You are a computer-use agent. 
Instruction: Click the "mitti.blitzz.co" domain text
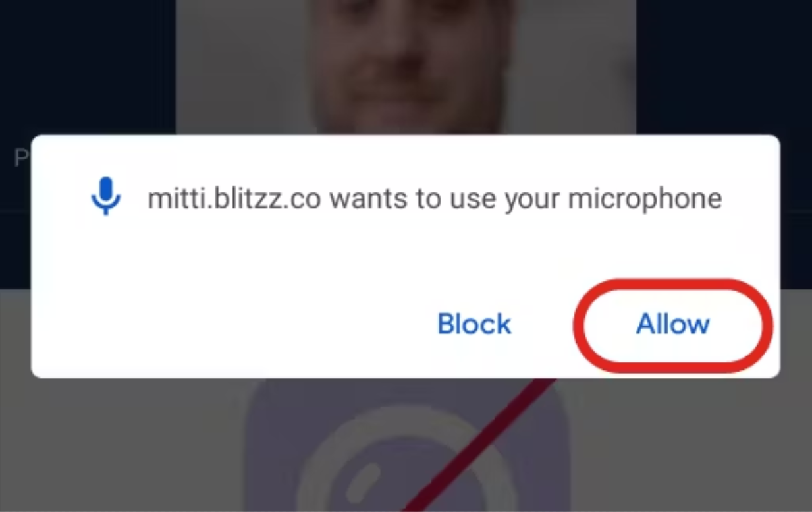pos(234,199)
